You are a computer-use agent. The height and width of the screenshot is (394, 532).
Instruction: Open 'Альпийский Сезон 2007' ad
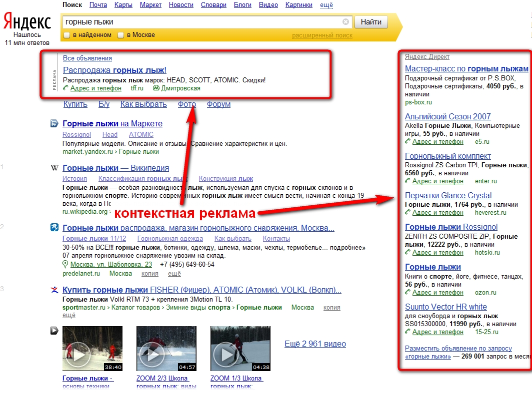tap(448, 116)
